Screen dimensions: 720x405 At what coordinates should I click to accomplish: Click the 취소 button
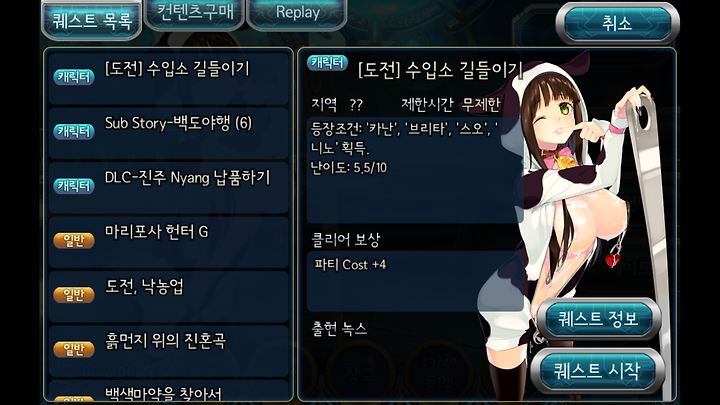pos(617,23)
